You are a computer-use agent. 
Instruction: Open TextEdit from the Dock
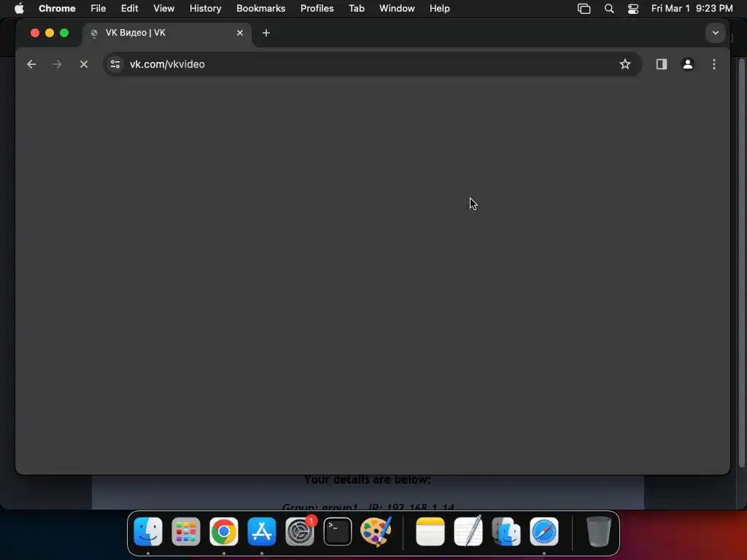tap(468, 532)
